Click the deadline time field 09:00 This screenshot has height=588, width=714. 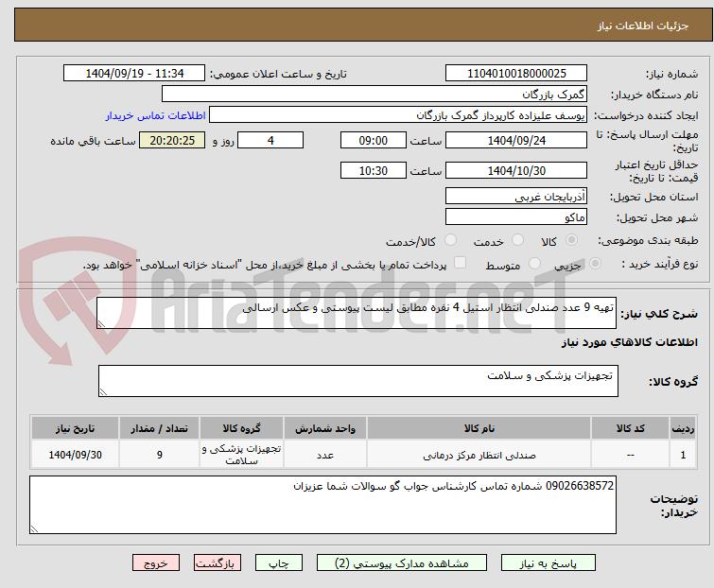point(374,140)
